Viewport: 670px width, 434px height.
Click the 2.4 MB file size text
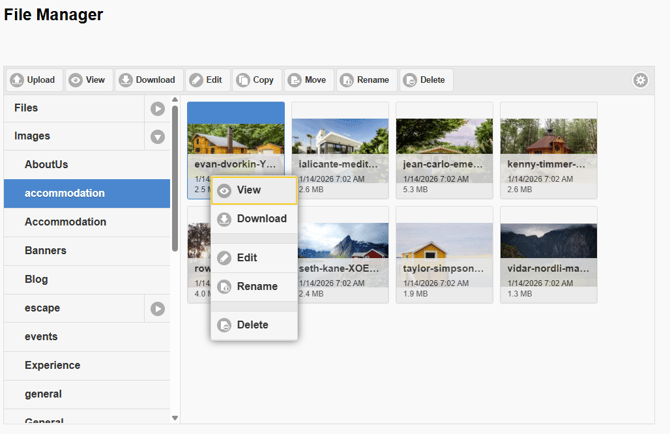[311, 294]
